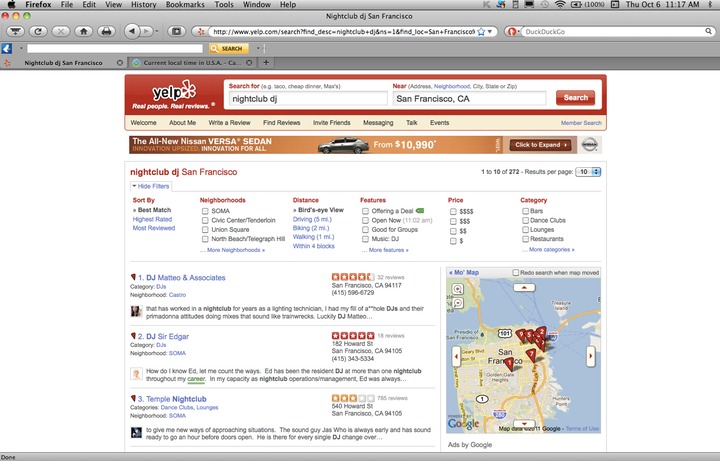Switch to Current local time in U.S.A. tab
Viewport: 720px width, 461px height.
point(192,63)
